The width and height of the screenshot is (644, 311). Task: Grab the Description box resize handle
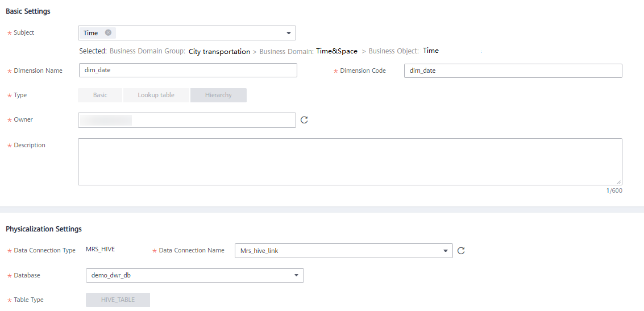coord(619,182)
